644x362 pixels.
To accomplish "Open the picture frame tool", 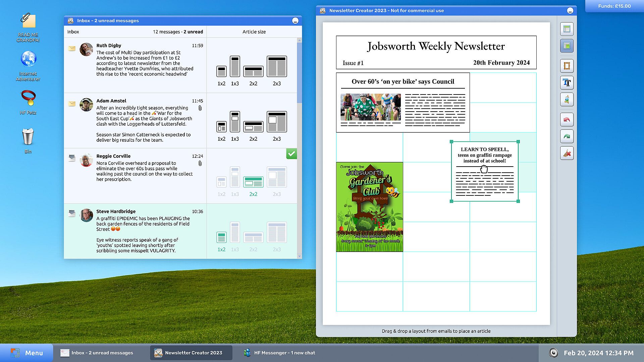I will [567, 66].
